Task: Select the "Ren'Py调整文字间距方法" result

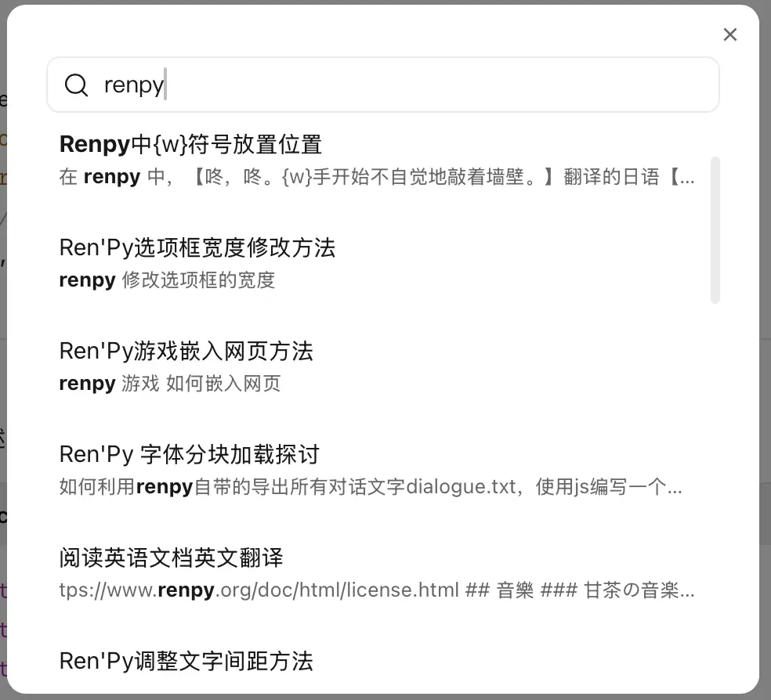Action: click(186, 661)
